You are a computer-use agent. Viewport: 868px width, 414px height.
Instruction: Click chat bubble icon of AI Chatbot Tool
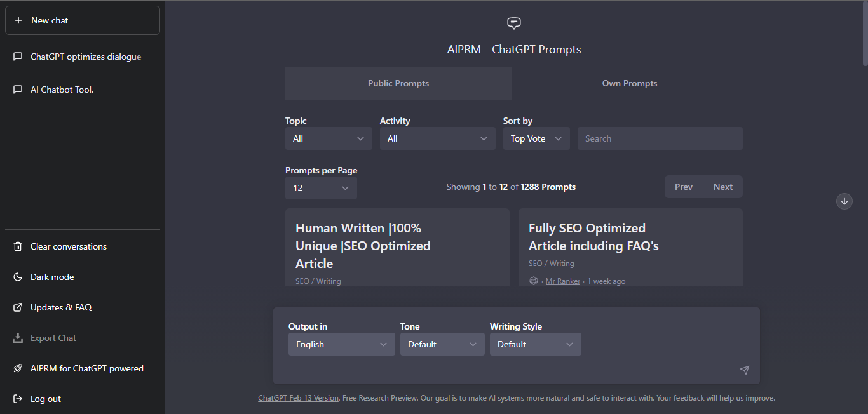[18, 90]
